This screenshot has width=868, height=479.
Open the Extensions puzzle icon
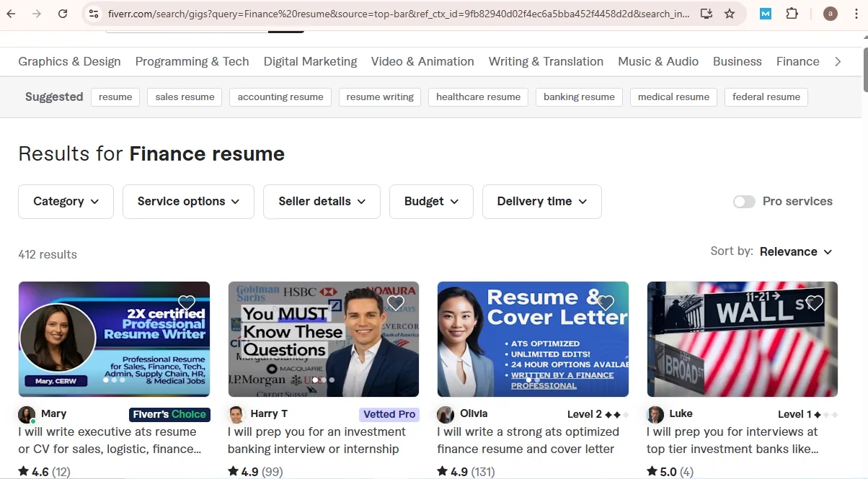pyautogui.click(x=792, y=14)
